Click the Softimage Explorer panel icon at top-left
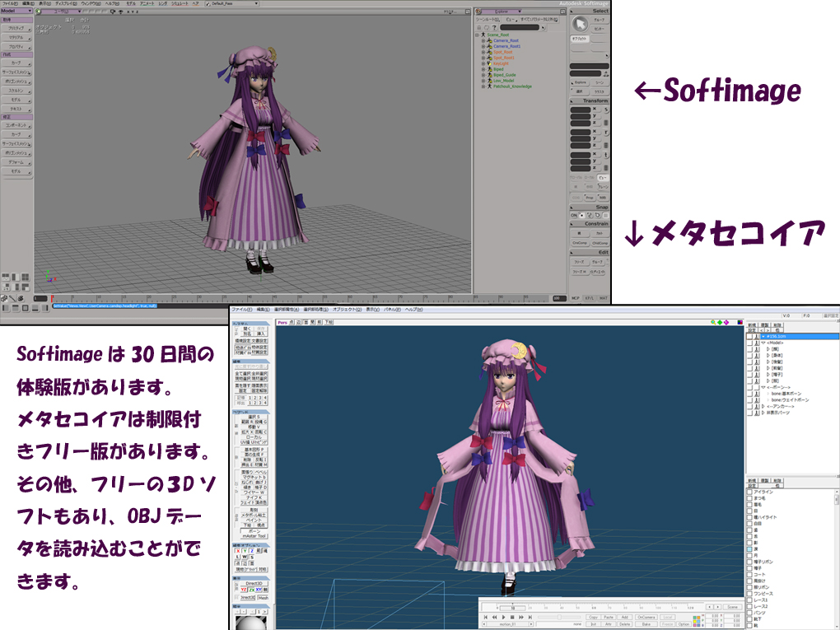Screen dimensions: 840x630 pyautogui.click(x=478, y=12)
